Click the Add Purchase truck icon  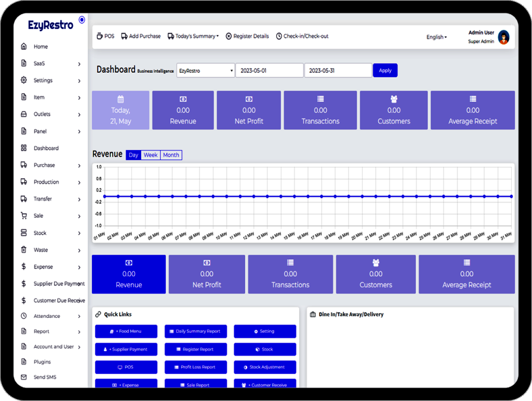(125, 36)
